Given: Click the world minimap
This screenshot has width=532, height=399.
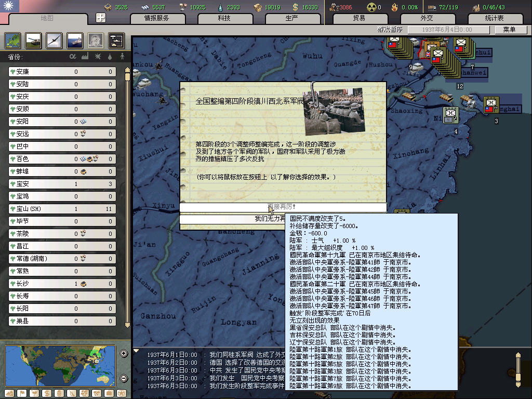Looking at the screenshot, I should (x=60, y=365).
